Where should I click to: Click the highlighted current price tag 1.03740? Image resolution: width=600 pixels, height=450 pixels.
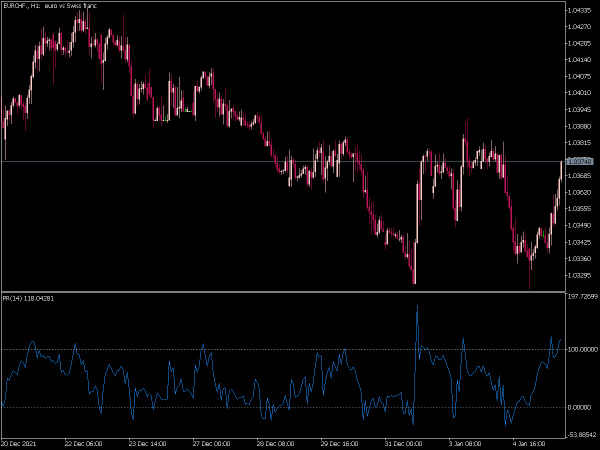(580, 161)
